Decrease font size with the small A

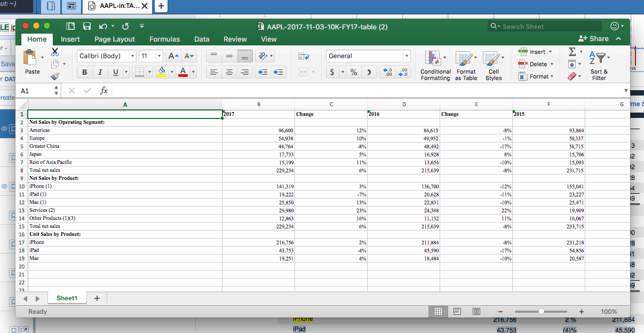click(189, 56)
